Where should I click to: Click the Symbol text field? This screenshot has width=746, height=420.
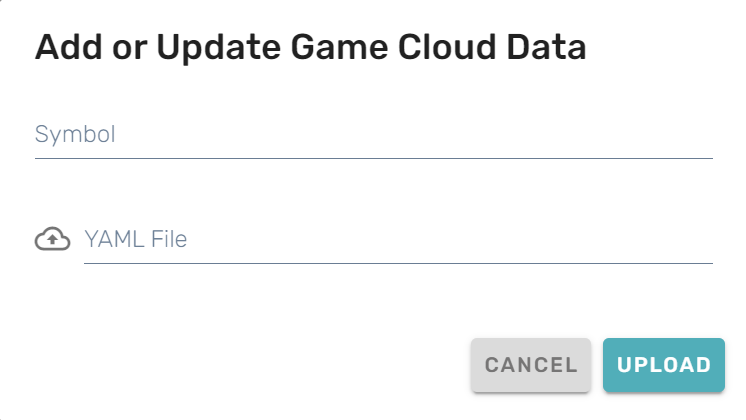coord(373,135)
